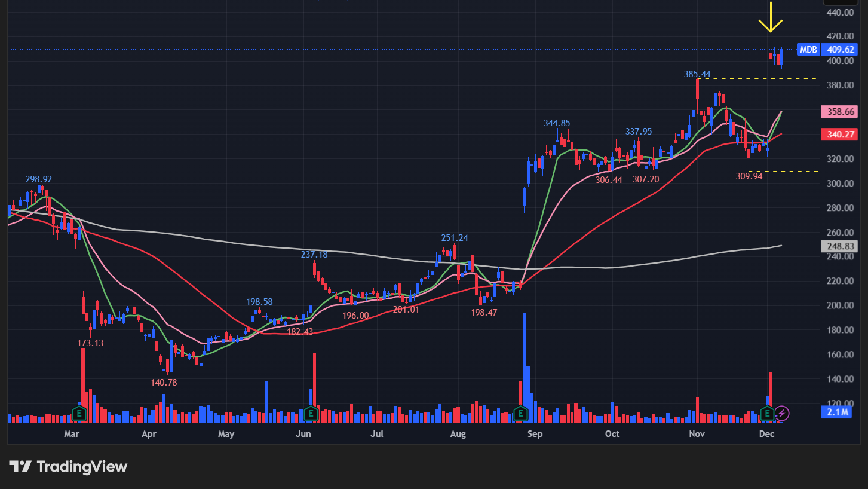Click the Jun label on time axis
The height and width of the screenshot is (489, 868).
304,433
